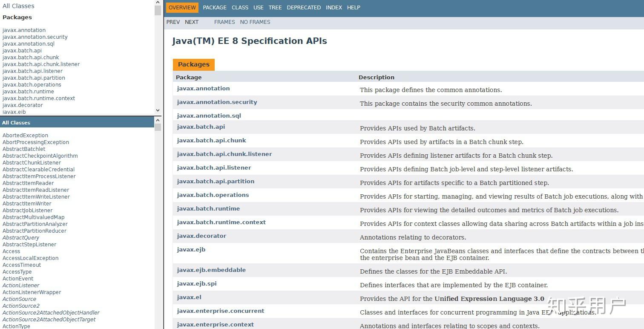
Task: Open the ActionListenerWrapper class link
Action: tap(32, 292)
